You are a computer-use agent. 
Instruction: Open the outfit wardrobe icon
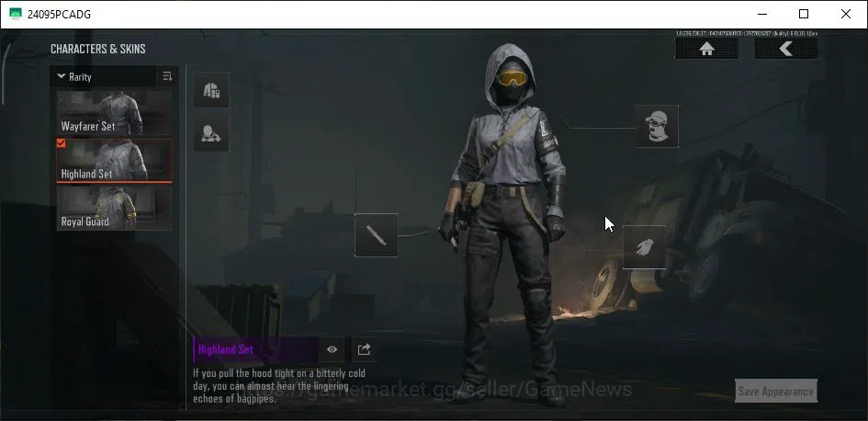click(x=211, y=90)
